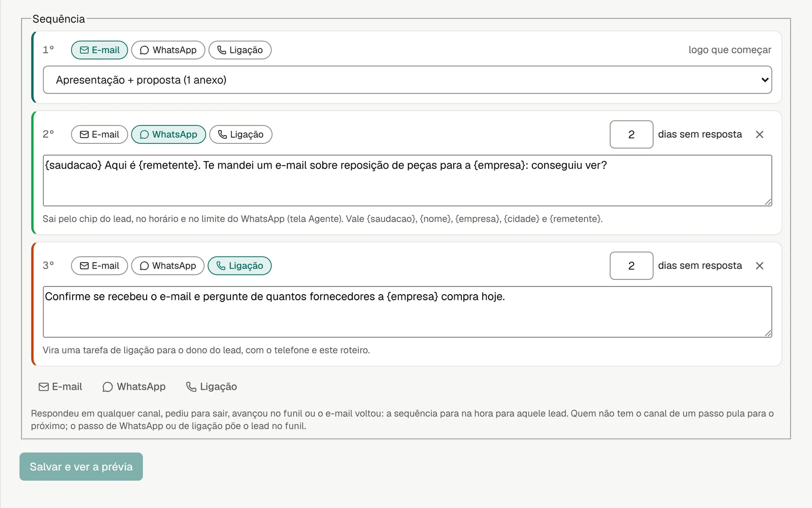The height and width of the screenshot is (508, 812).
Task: Select Ligação channel for step 2
Action: [241, 135]
